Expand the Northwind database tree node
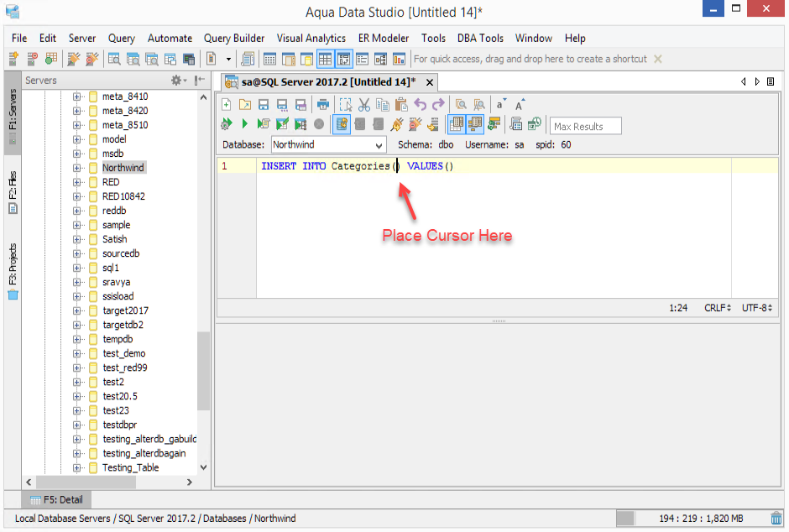789x532 pixels. 77,168
